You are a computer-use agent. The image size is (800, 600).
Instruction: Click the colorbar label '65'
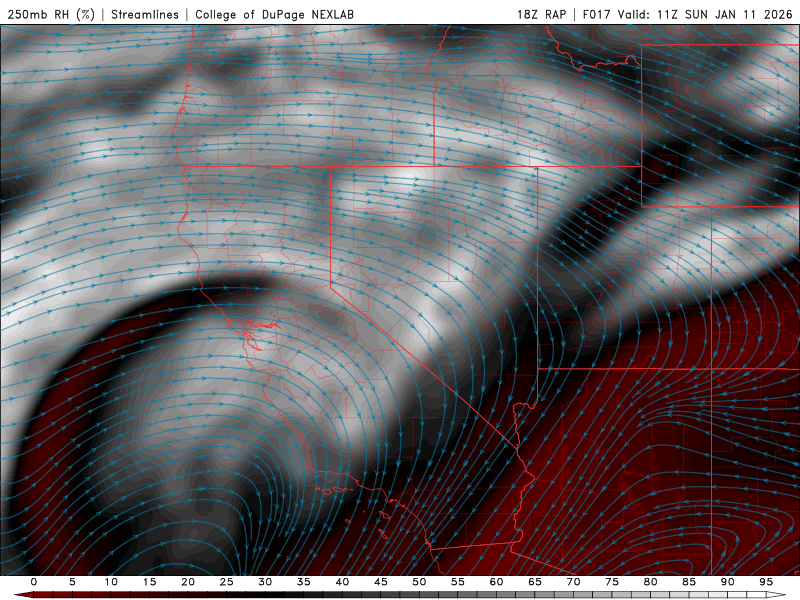535,582
